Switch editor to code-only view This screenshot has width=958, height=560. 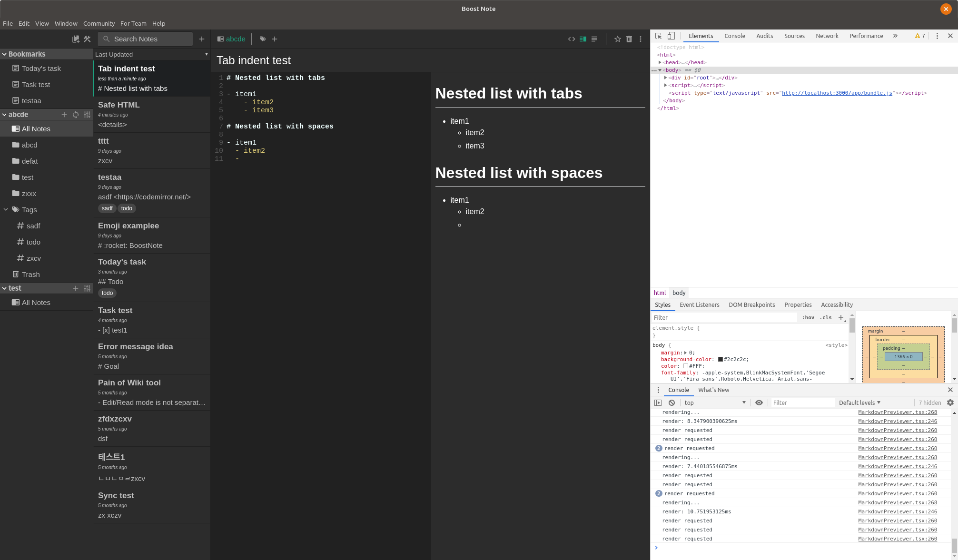572,39
